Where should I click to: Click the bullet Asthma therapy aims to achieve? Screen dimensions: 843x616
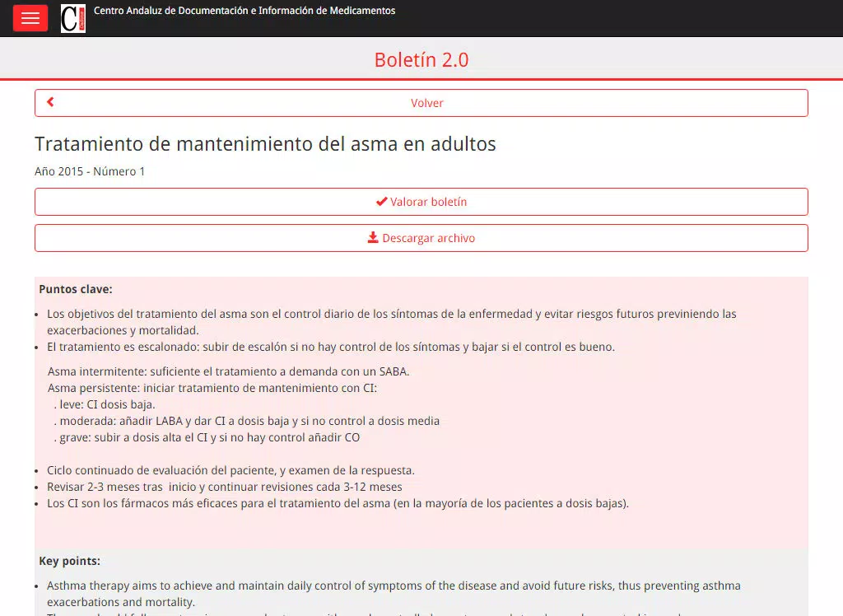(x=394, y=594)
